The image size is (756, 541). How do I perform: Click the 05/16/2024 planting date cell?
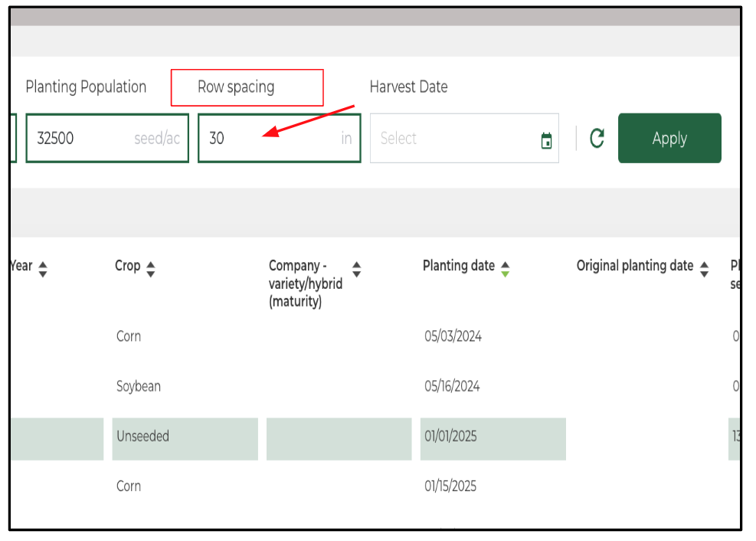452,386
